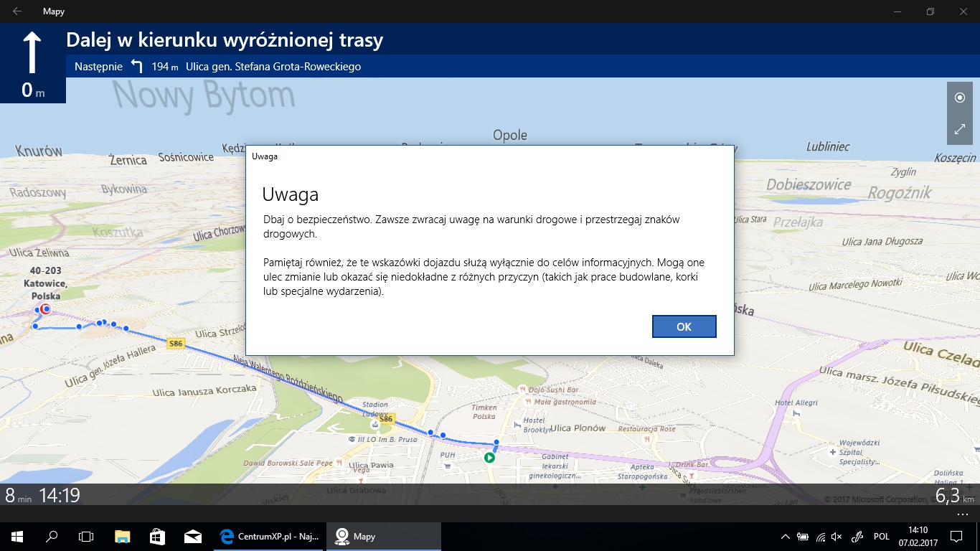Launch File Explorer from the taskbar

[123, 536]
